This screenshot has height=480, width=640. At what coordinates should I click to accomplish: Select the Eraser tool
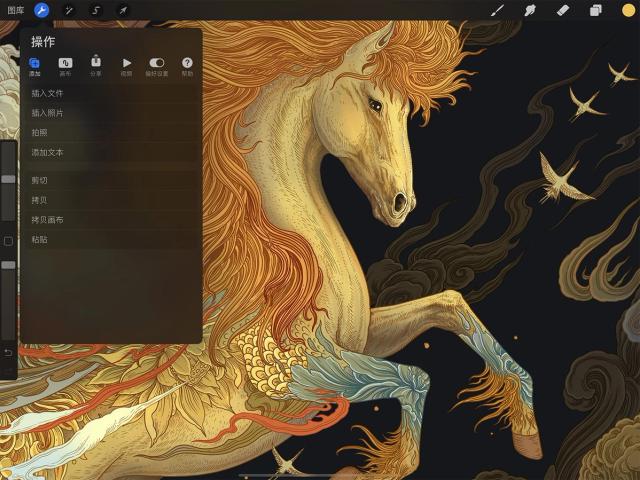point(563,10)
